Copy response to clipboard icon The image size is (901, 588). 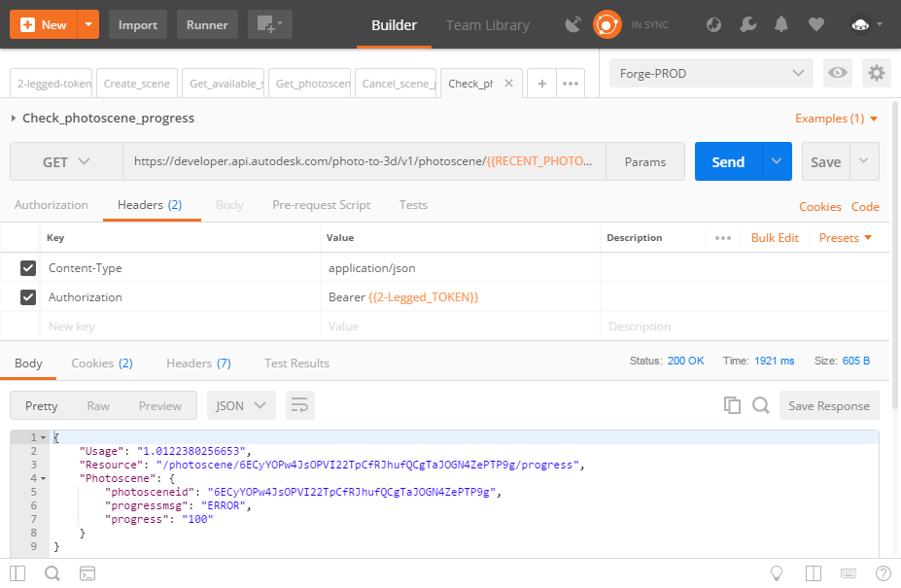tap(732, 405)
